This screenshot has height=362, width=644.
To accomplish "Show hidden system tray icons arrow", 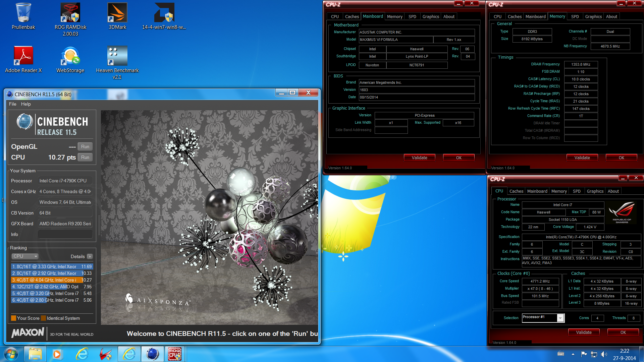I will (x=573, y=354).
